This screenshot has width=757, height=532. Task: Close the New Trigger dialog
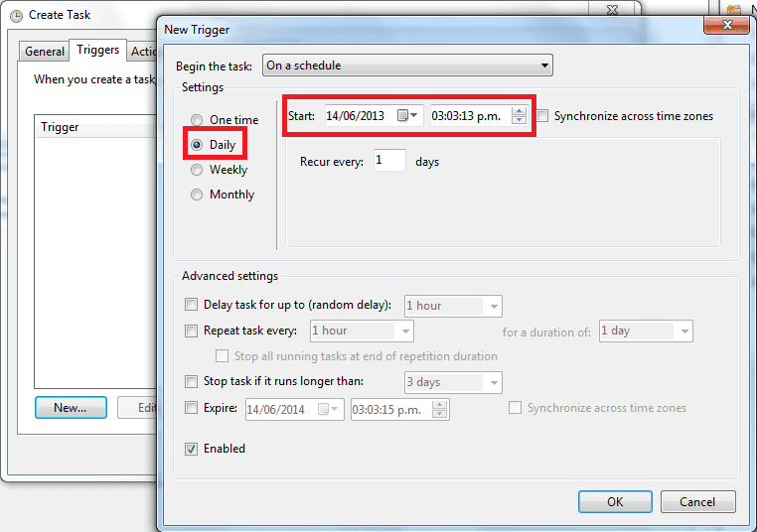tap(726, 25)
